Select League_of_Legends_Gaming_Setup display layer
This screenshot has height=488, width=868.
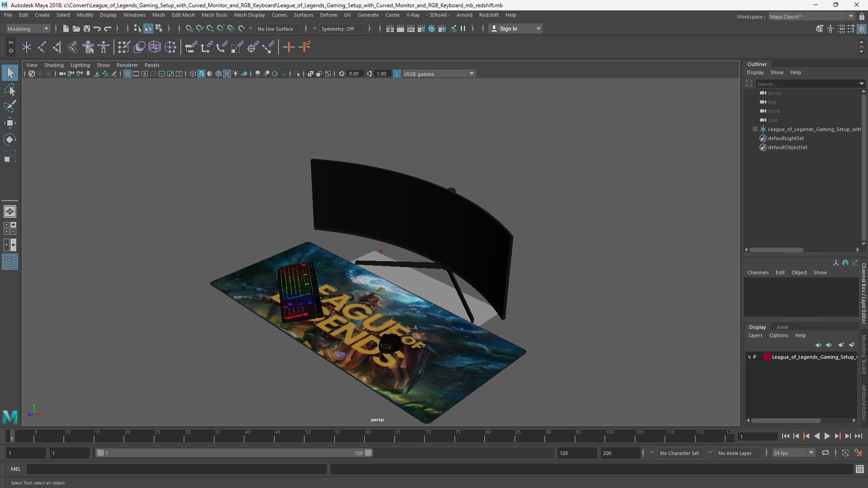point(814,357)
